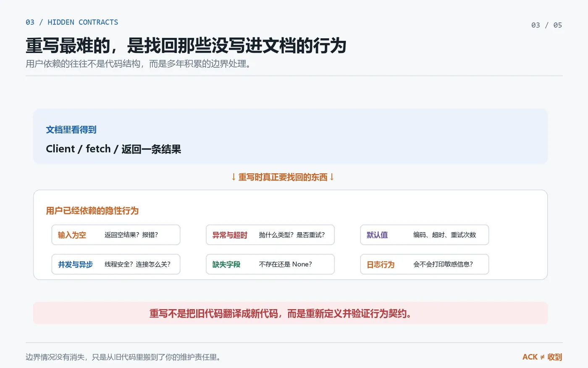This screenshot has height=368, width=588.
Task: Select the "输入为空" card label
Action: 72,235
